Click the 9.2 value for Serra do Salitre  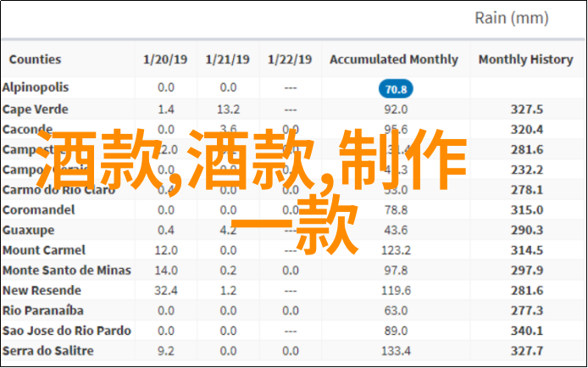coord(166,351)
